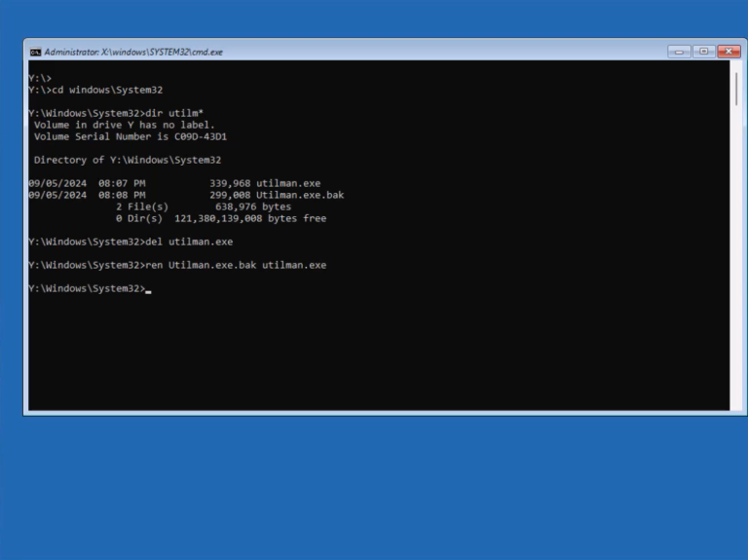This screenshot has height=560, width=748.
Task: Click the 'del utilman.exe' command line
Action: pos(131,242)
